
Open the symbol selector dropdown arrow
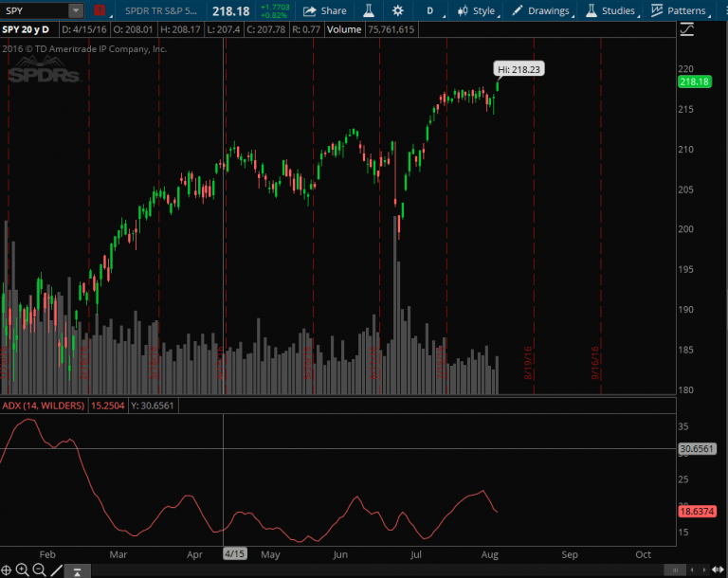click(76, 10)
